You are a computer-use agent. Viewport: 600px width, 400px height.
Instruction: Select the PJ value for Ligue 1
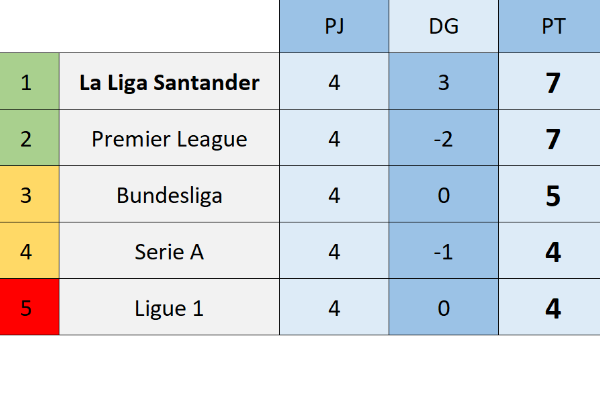334,309
